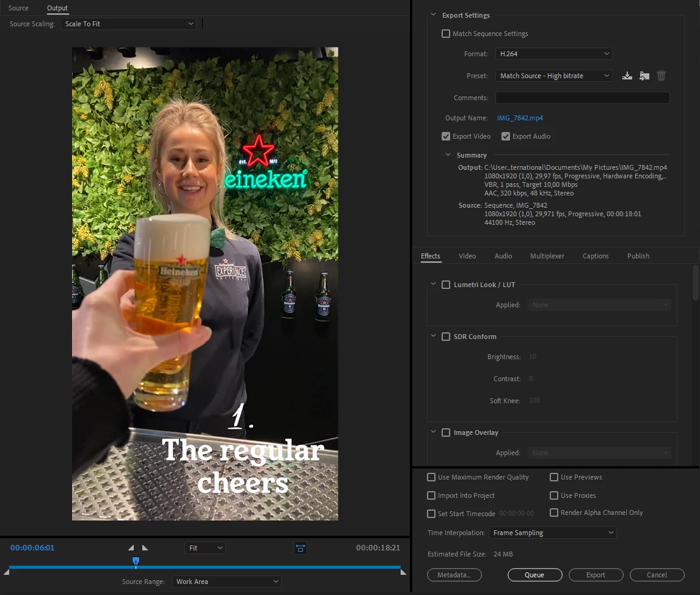Enable Match Sequence Settings checkbox

tap(445, 34)
